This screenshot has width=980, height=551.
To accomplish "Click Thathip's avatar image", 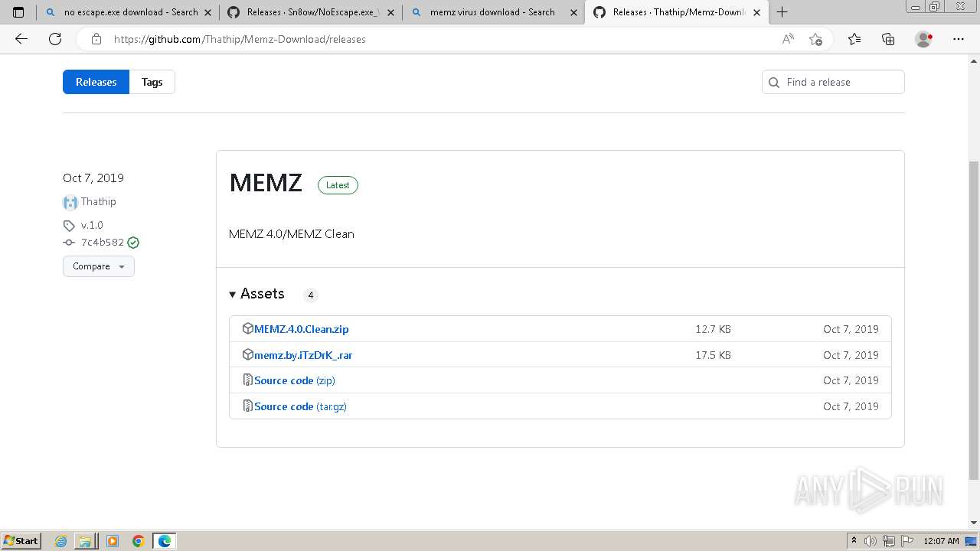I will coord(70,202).
